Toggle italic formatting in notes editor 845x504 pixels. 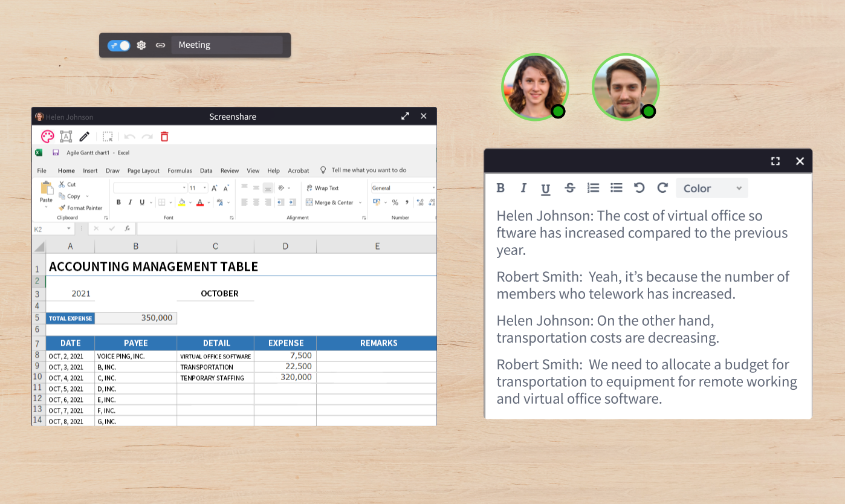point(523,188)
